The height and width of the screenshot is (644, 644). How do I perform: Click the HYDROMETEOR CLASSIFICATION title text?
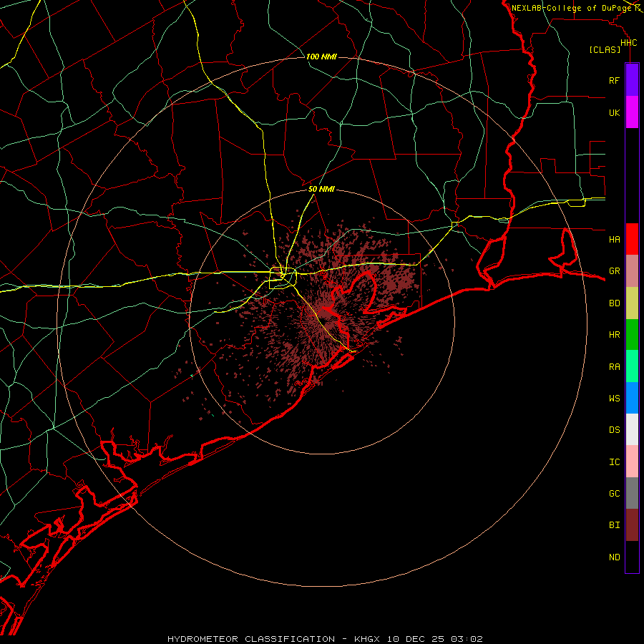coord(251,639)
